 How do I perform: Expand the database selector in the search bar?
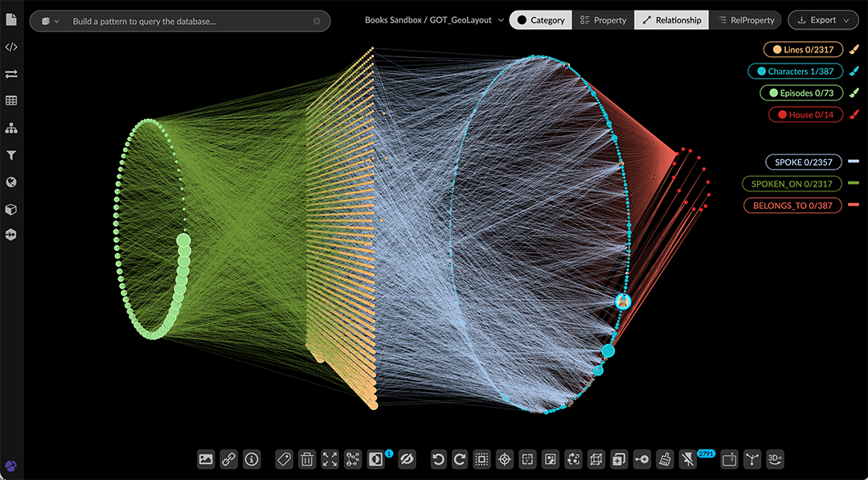pyautogui.click(x=50, y=21)
